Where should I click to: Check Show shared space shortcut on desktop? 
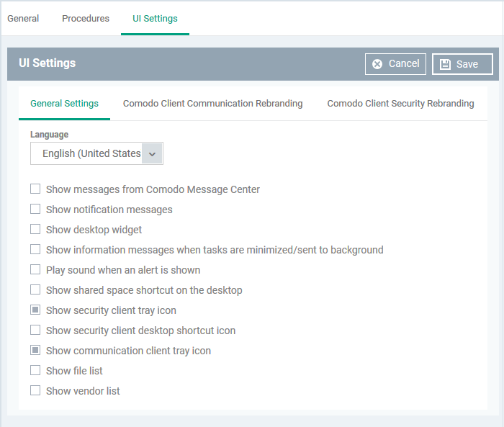(x=35, y=289)
